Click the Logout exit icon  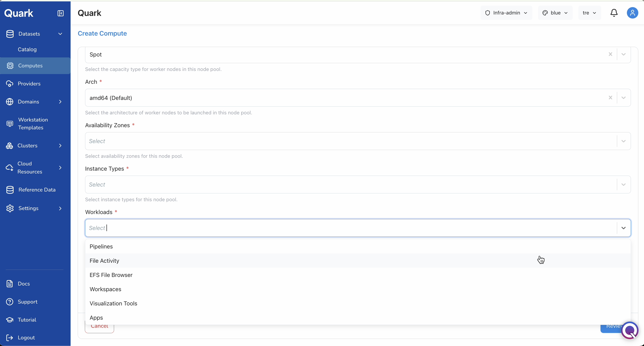click(10, 338)
